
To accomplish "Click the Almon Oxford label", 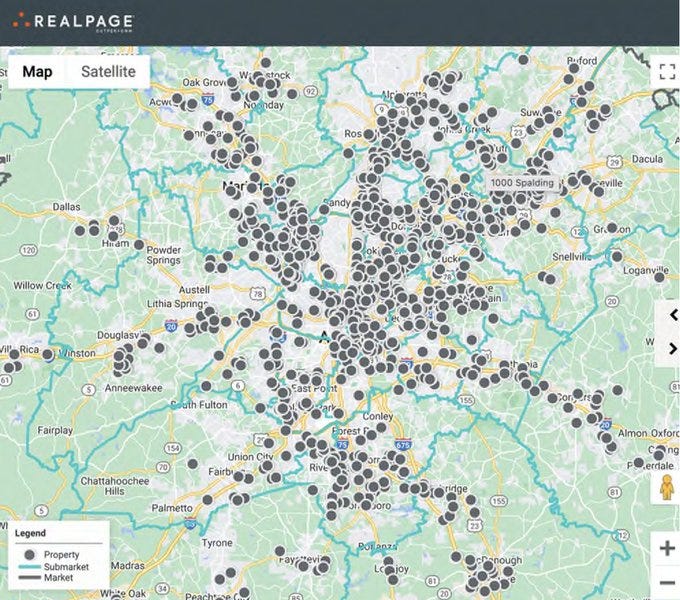I will pos(648,433).
